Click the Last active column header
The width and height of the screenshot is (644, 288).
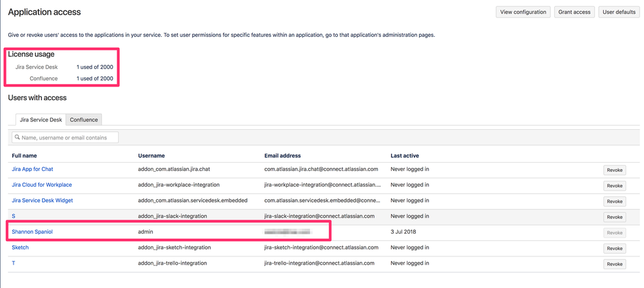(x=405, y=156)
